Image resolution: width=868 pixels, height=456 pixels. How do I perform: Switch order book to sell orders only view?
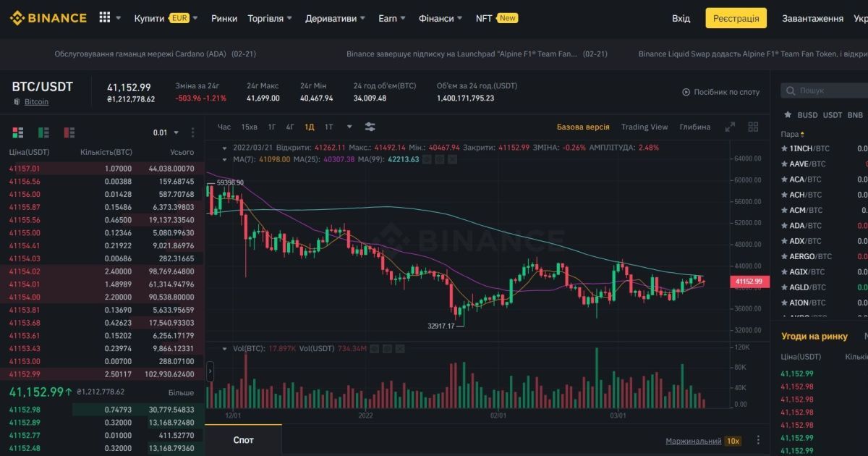click(69, 132)
